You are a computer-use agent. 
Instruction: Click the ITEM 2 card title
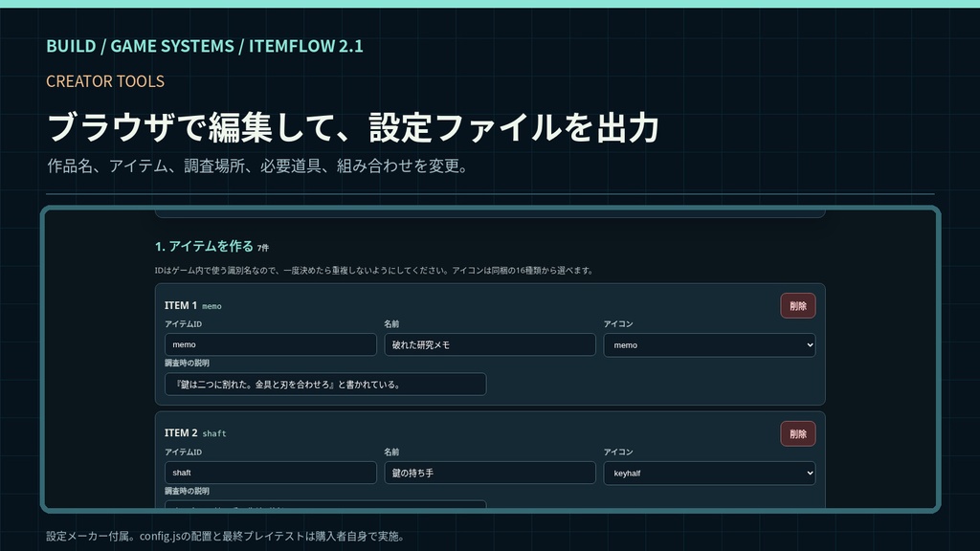pos(181,433)
